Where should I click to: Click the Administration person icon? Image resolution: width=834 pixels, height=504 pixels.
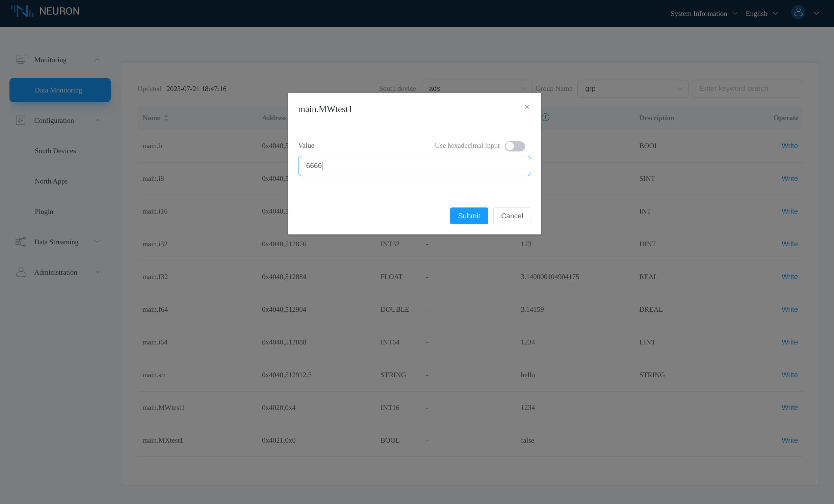21,272
